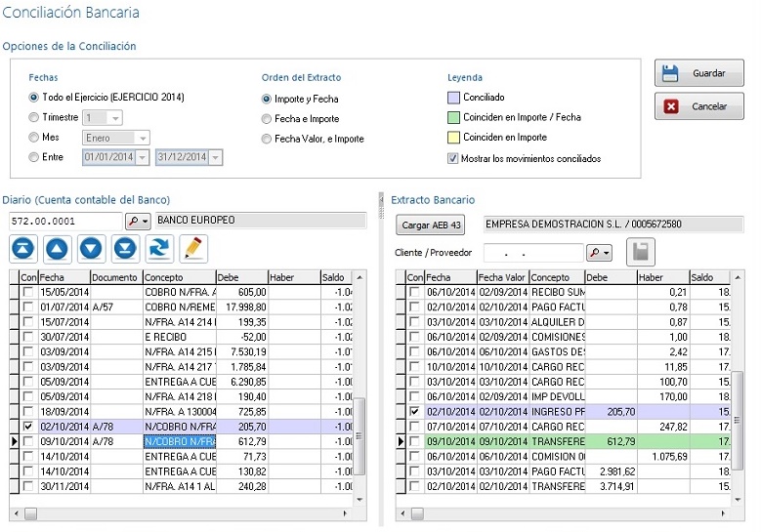Select Fecha e Importe ordering
The image size is (761, 532).
[x=267, y=118]
